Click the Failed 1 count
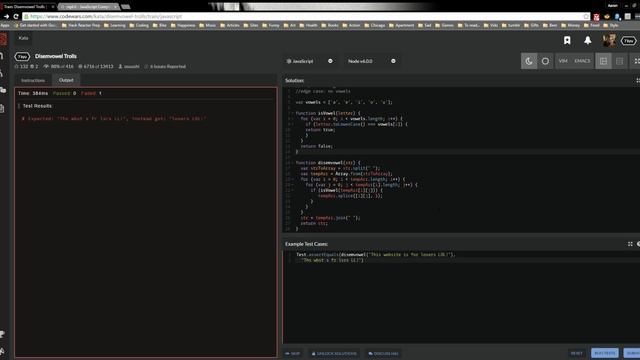Screen dimensions: 640x360 [x=91, y=93]
